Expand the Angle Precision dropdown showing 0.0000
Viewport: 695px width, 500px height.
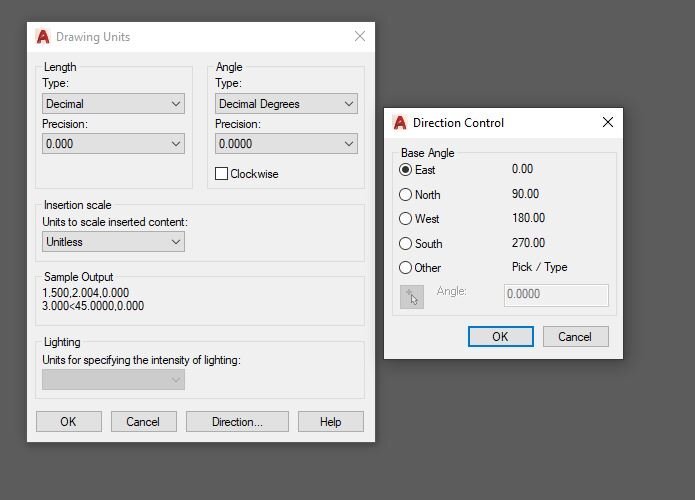(286, 144)
